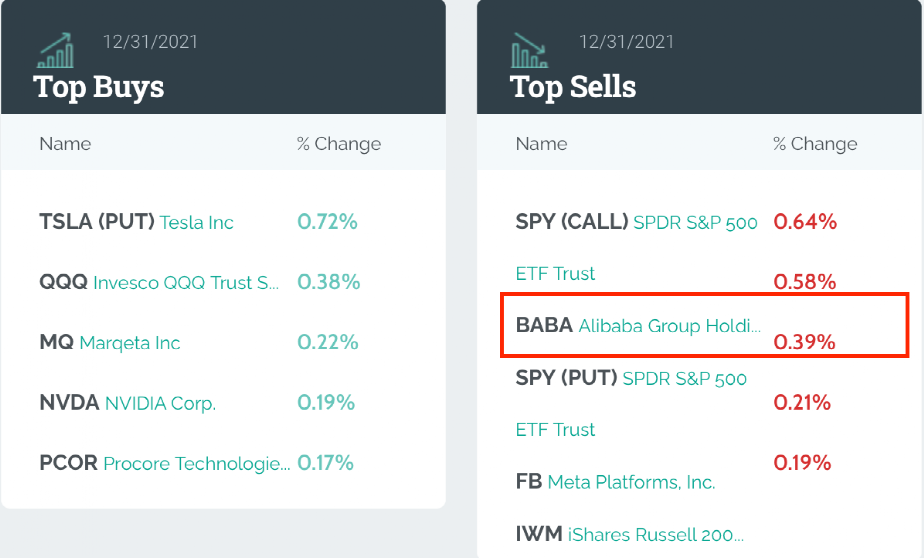
Task: Click the 0.72% change value for TSLA
Action: 327,222
